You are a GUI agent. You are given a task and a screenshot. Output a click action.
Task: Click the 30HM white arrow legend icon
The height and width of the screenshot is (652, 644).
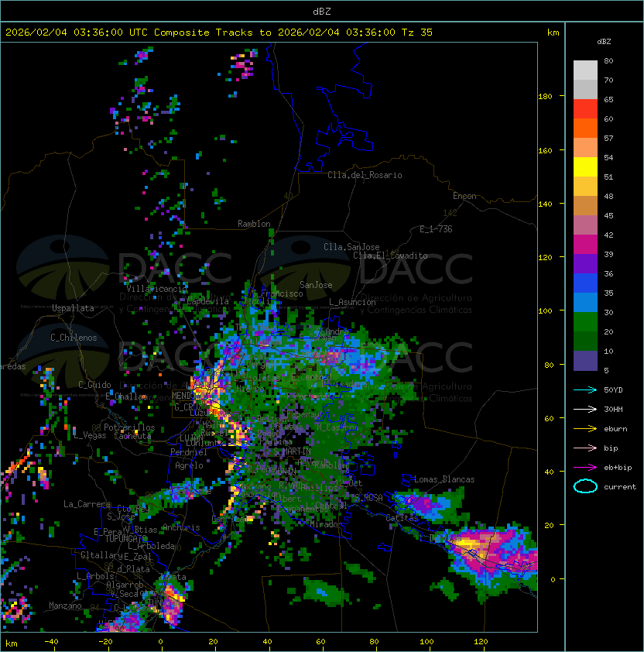585,409
